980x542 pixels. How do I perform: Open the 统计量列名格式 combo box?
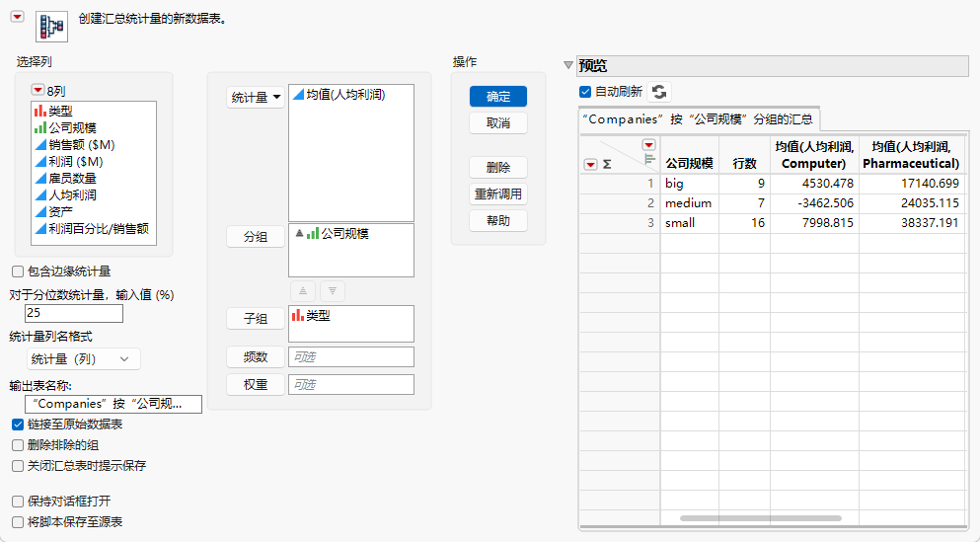click(x=84, y=358)
